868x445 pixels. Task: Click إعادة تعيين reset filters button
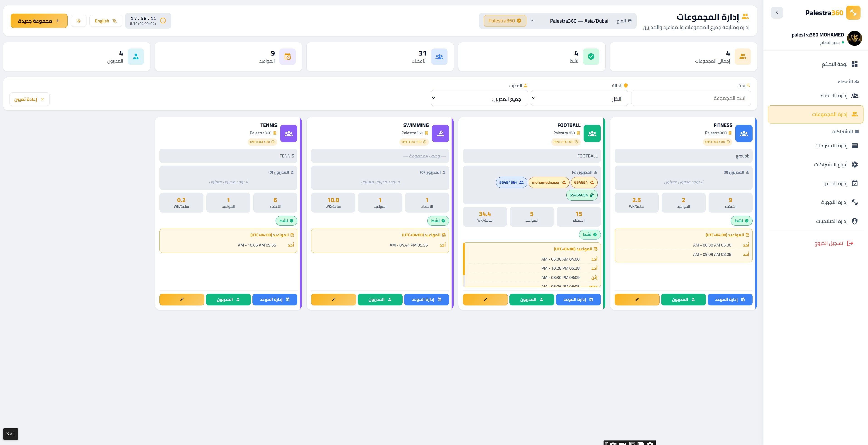[29, 99]
